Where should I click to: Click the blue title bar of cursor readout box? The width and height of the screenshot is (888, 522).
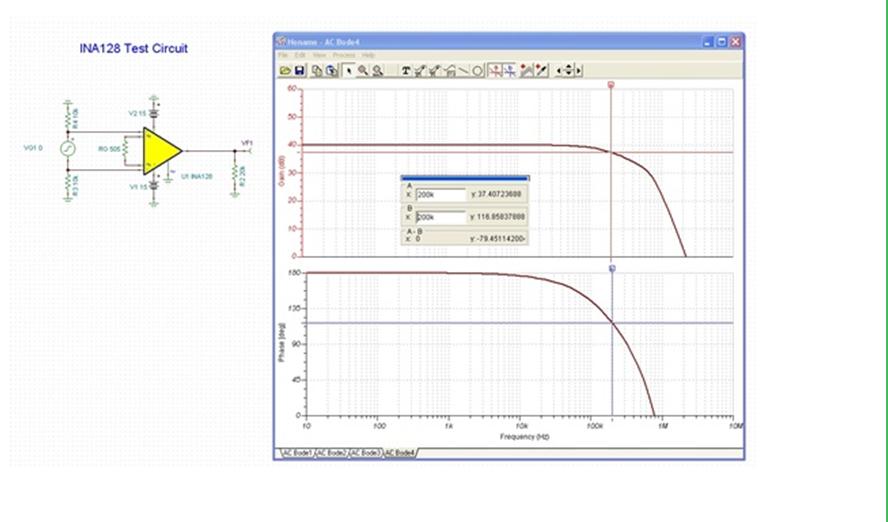click(465, 178)
